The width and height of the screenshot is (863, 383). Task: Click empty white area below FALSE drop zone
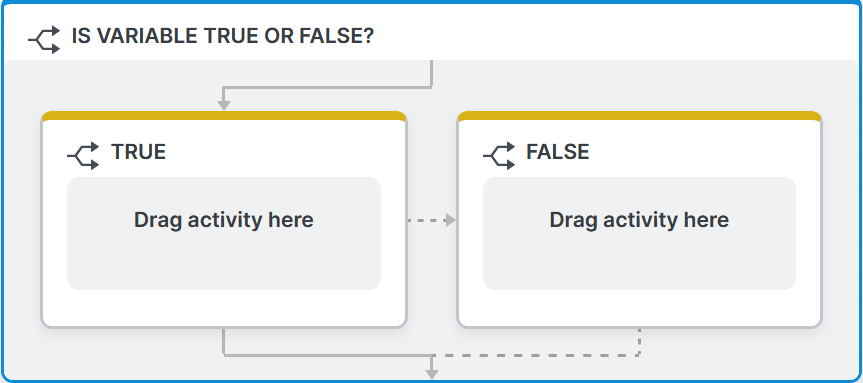coord(640,307)
